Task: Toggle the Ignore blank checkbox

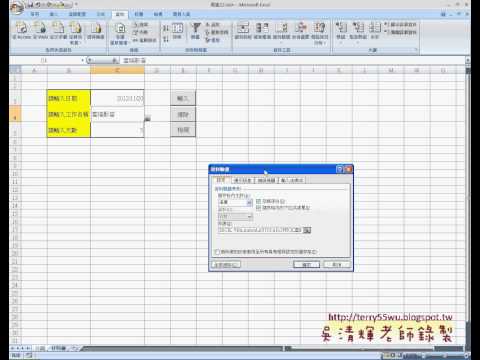Action: coord(259,201)
